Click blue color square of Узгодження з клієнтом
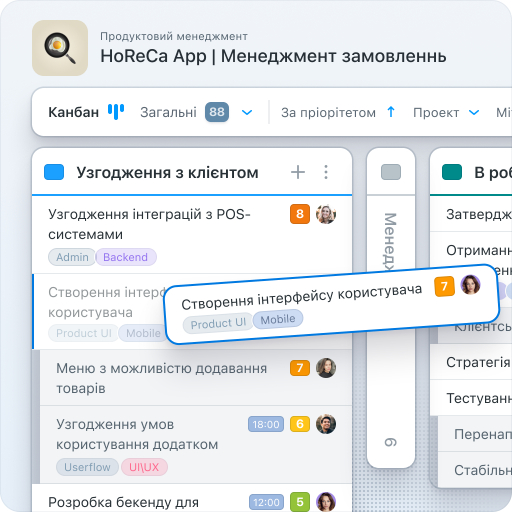Screen dimensions: 512x512 pos(54,172)
